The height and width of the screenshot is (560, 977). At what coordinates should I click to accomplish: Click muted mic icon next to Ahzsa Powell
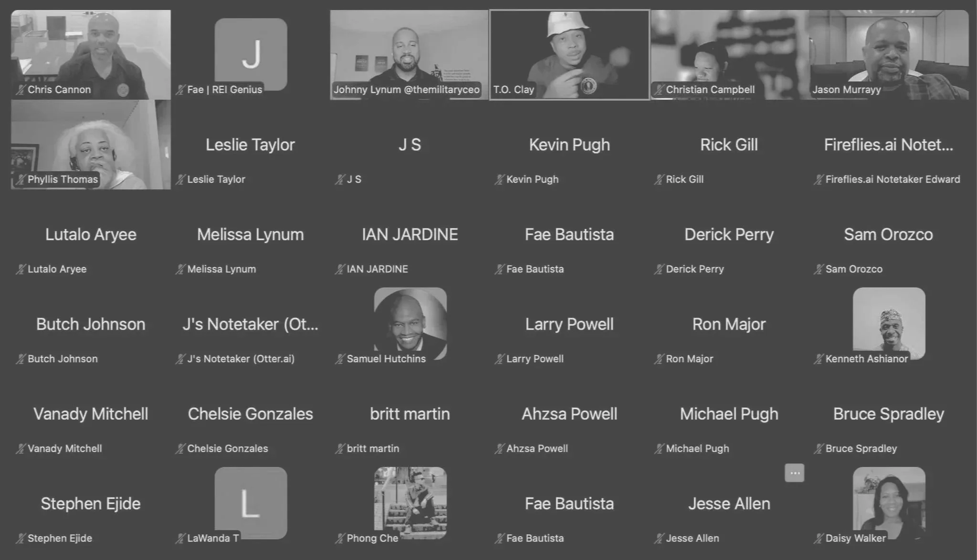499,448
